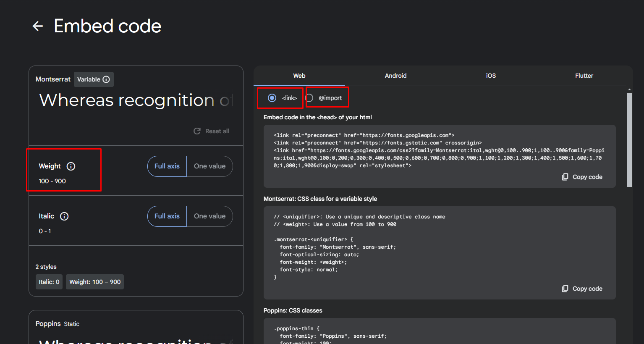Image resolution: width=644 pixels, height=344 pixels.
Task: Click the vertical scrollbar of the code panel
Action: point(629,140)
